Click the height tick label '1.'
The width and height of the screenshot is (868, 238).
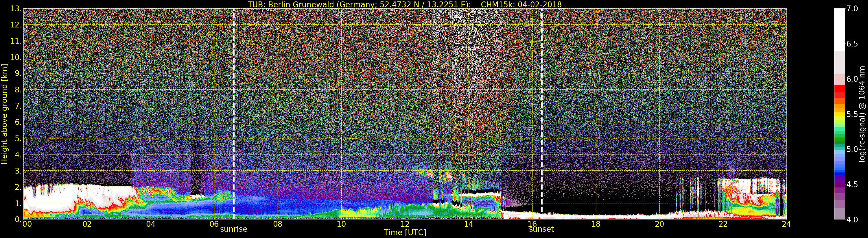tap(18, 203)
